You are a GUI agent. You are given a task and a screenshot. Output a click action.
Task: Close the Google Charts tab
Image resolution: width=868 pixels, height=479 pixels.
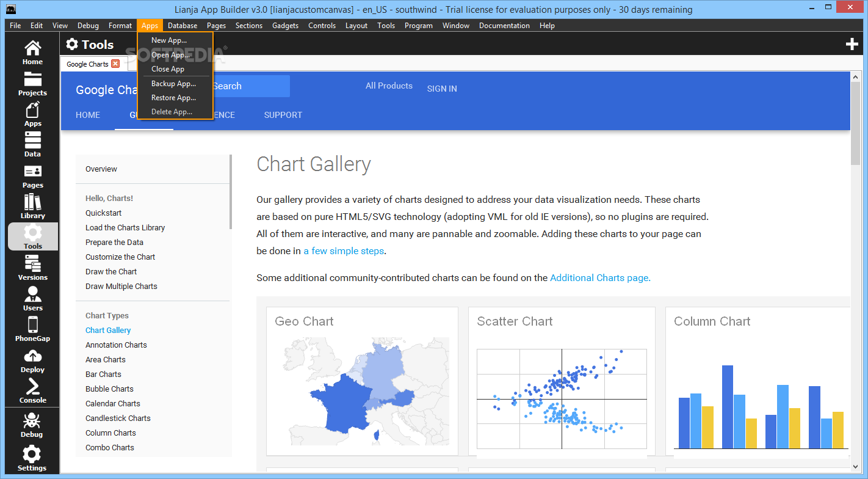click(115, 64)
